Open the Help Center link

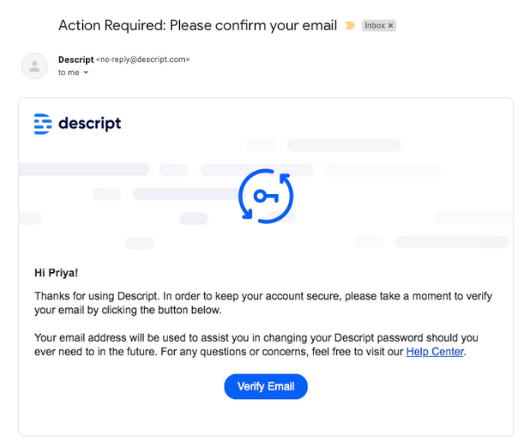[x=435, y=352]
